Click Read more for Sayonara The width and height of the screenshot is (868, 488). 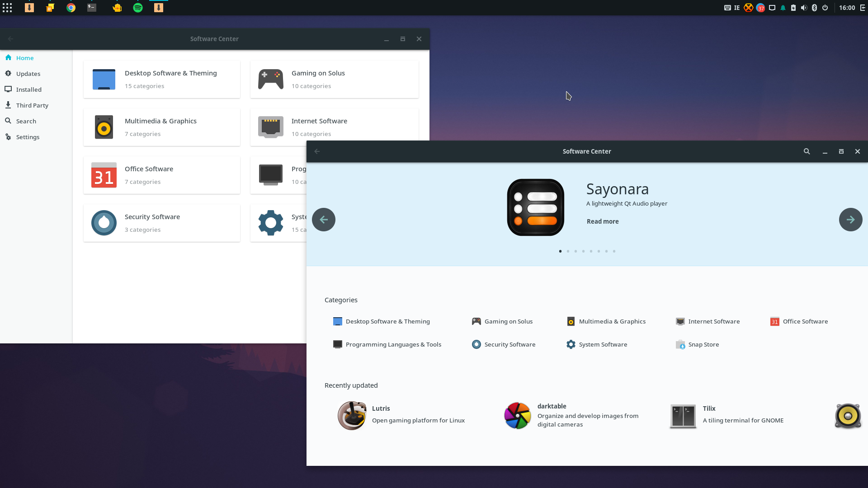point(603,221)
